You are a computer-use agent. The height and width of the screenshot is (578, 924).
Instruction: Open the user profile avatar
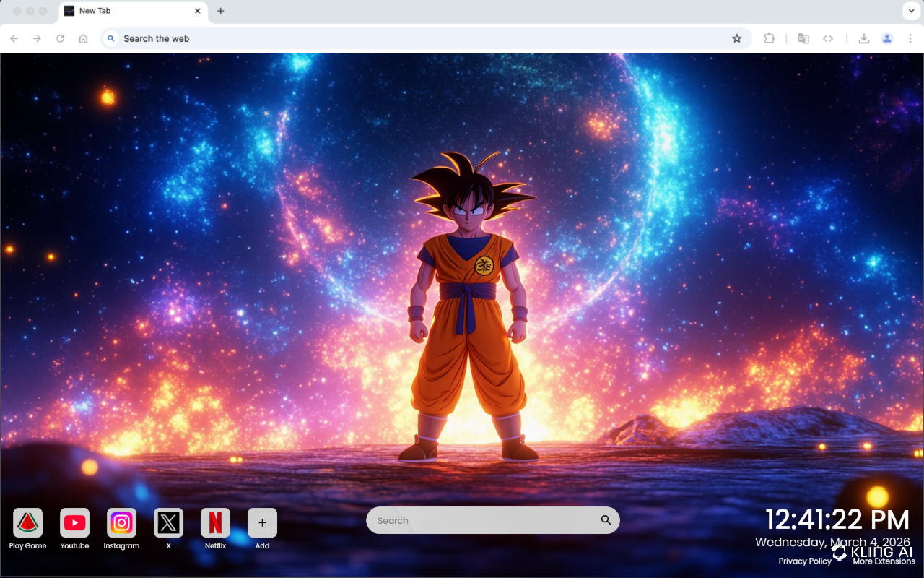(x=887, y=38)
